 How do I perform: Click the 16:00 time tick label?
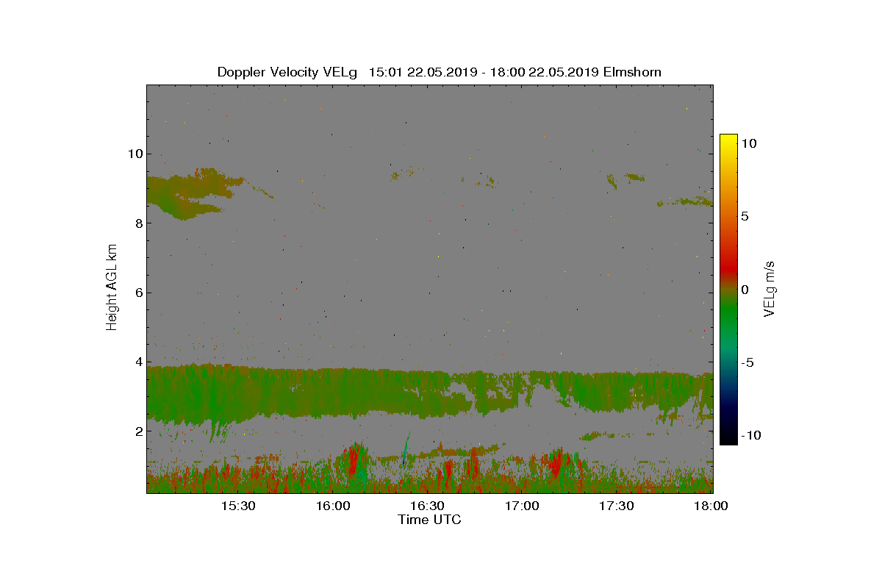333,506
